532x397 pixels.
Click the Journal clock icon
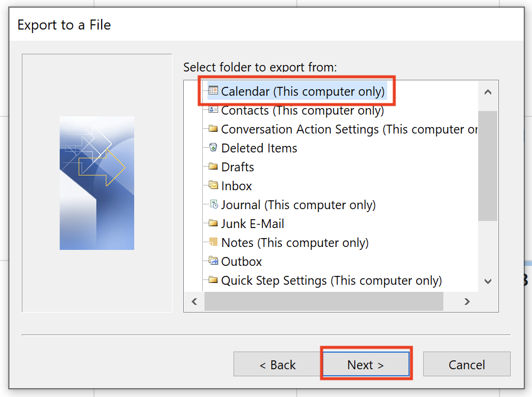pyautogui.click(x=214, y=204)
